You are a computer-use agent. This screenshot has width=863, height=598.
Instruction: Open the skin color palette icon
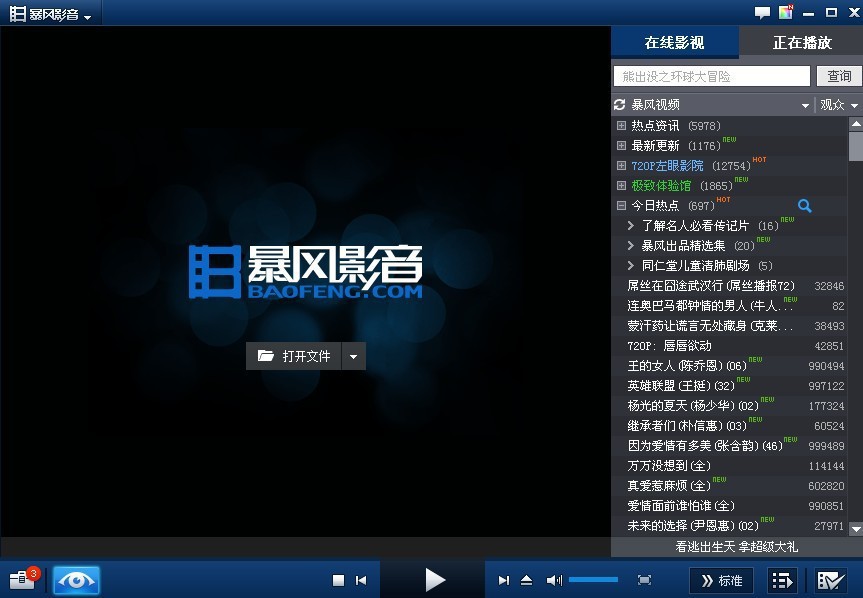(x=786, y=13)
